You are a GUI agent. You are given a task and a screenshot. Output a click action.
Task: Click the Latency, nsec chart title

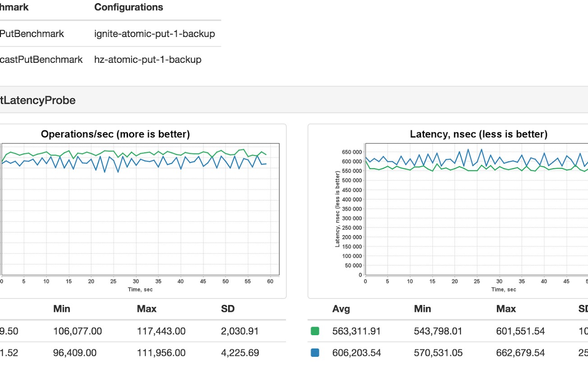tap(478, 134)
